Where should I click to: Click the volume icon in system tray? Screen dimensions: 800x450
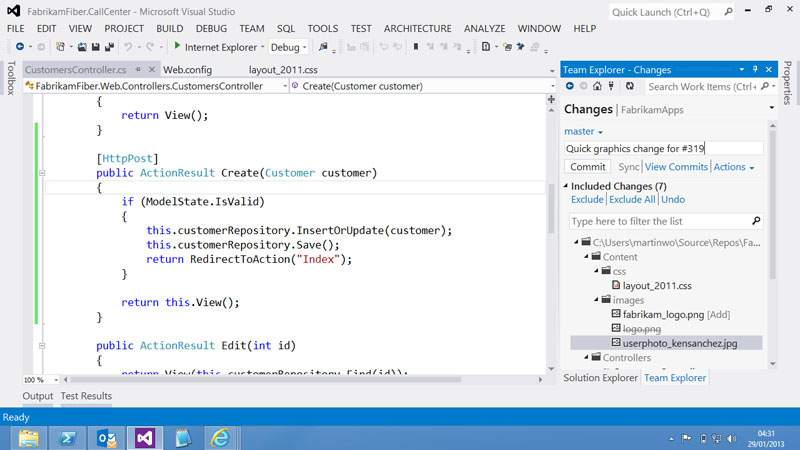click(x=732, y=439)
